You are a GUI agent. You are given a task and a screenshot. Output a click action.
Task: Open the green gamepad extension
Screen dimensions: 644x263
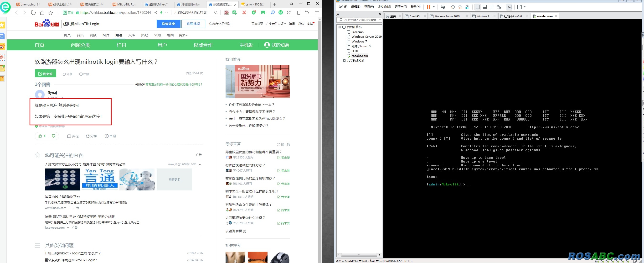tap(263, 12)
